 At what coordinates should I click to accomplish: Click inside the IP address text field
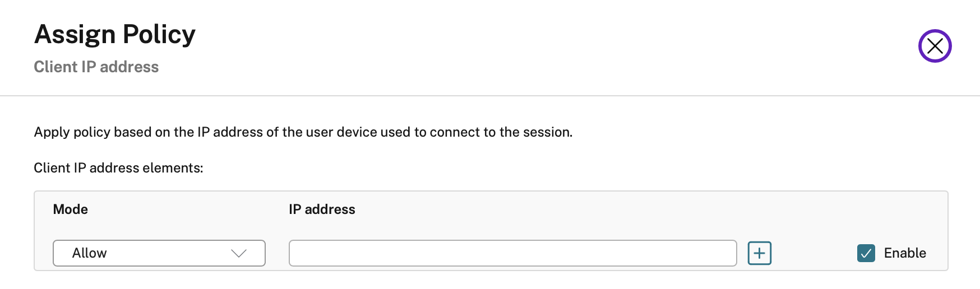coord(512,253)
